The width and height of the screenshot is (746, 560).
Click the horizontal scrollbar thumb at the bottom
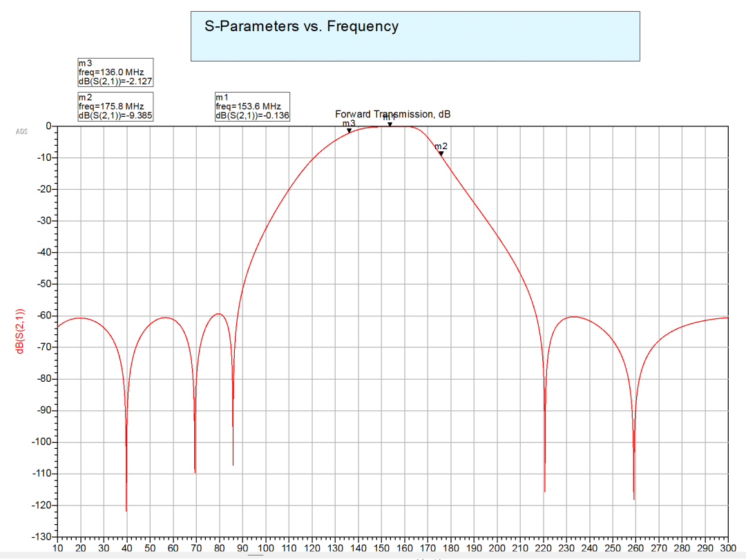[256, 556]
